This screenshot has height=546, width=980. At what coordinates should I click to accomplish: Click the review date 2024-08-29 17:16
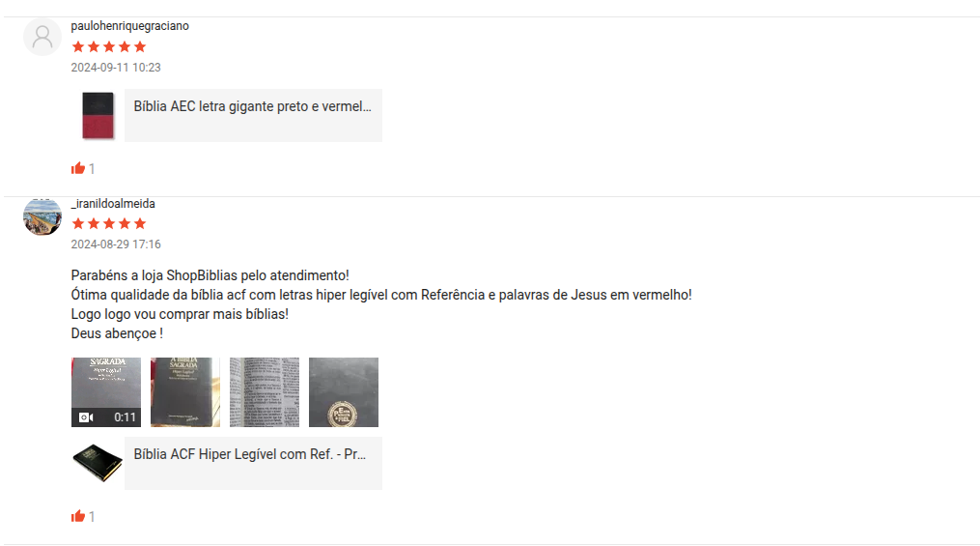116,244
